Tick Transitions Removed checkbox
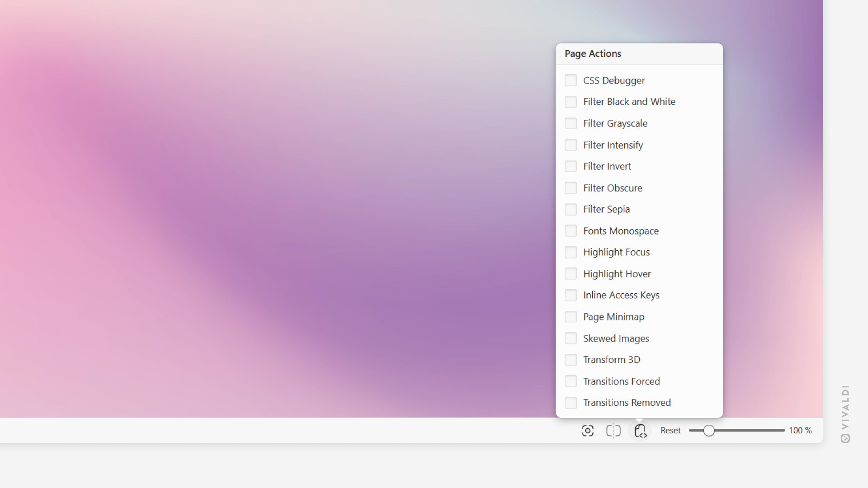The height and width of the screenshot is (488, 868). pyautogui.click(x=571, y=403)
